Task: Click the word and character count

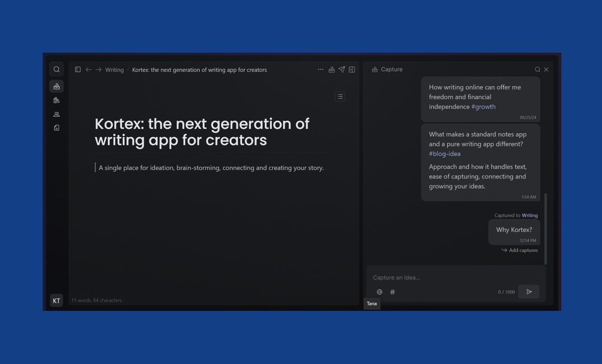Action: pos(96,300)
